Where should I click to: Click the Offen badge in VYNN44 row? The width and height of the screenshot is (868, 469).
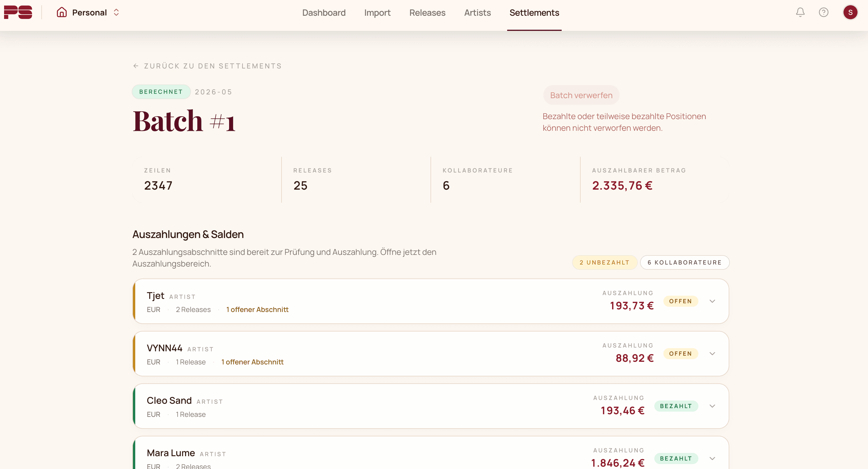(680, 354)
